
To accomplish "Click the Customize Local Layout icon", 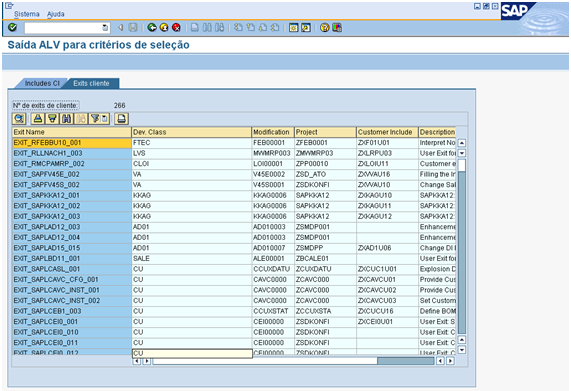I will coord(337,27).
